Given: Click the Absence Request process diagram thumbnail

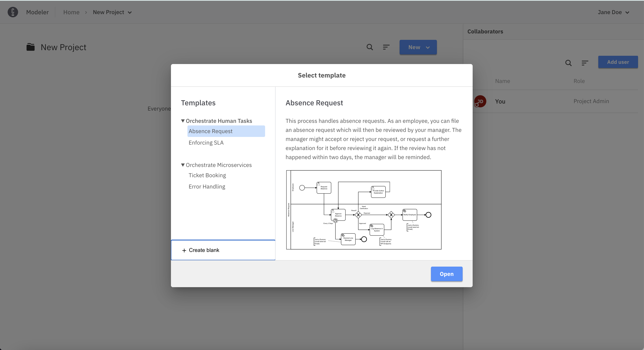Looking at the screenshot, I should [364, 210].
